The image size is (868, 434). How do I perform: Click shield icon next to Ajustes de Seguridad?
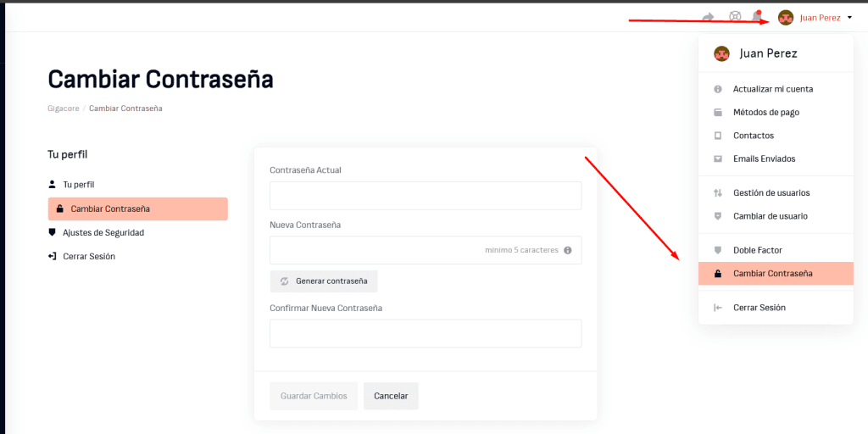point(52,232)
